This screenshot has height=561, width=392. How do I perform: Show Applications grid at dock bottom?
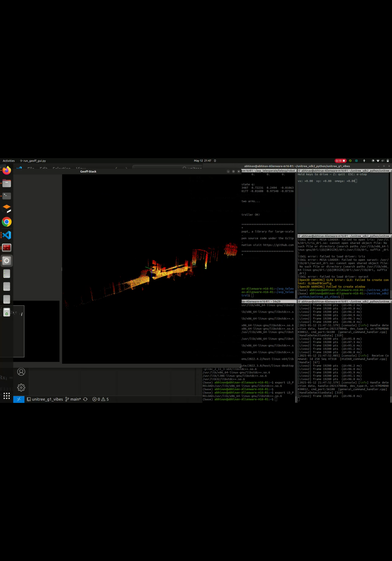coord(7,396)
